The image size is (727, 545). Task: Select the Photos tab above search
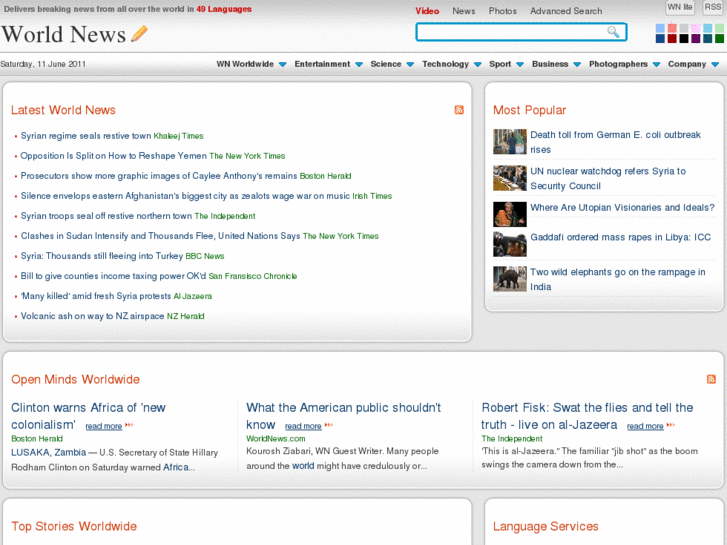tap(502, 11)
